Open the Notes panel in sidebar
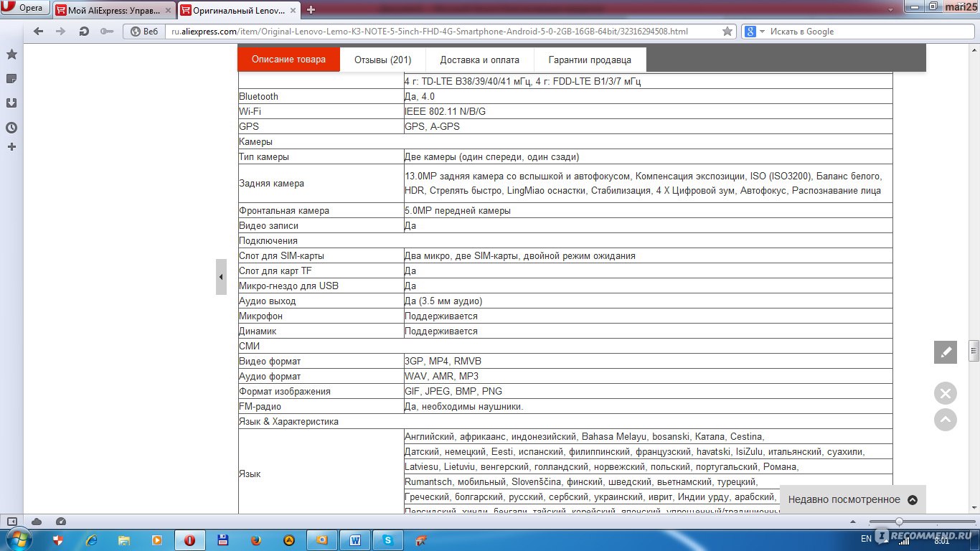Viewport: 980px width, 551px height. tap(11, 79)
